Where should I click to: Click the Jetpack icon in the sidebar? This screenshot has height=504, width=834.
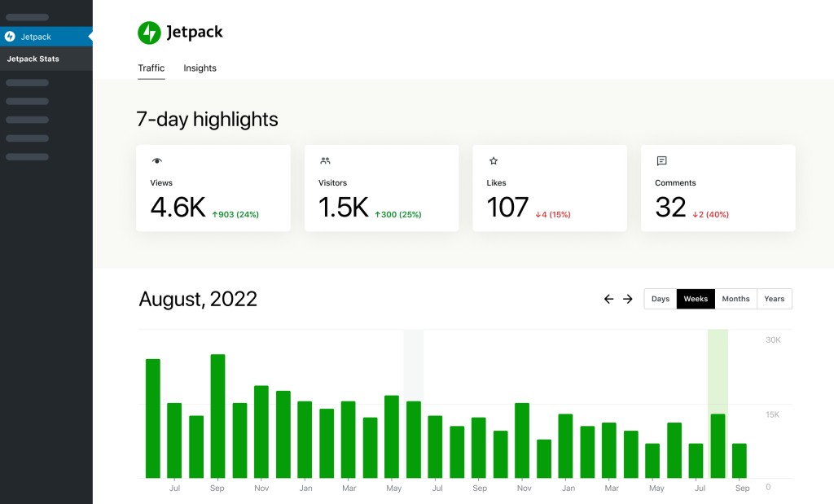(10, 37)
